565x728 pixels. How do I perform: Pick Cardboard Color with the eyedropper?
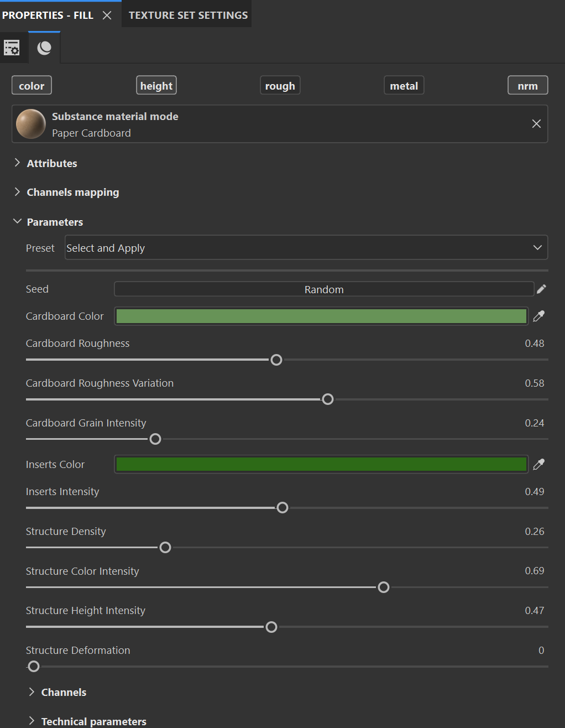(x=538, y=316)
